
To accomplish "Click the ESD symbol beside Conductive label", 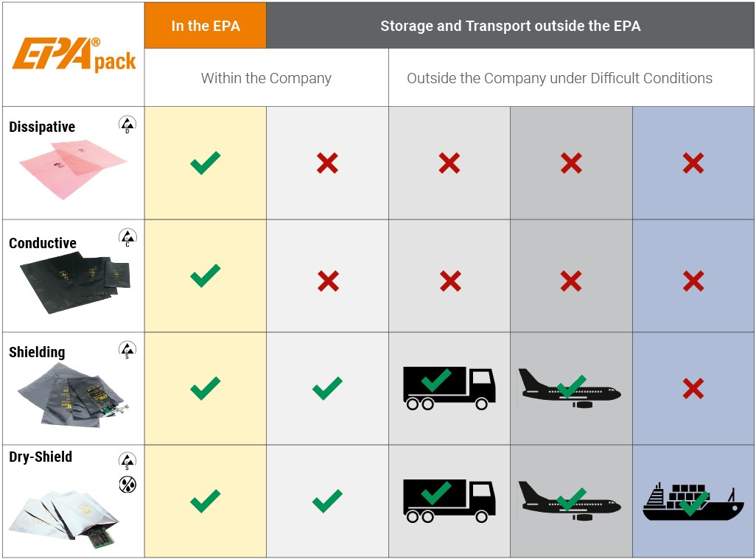I will [127, 237].
